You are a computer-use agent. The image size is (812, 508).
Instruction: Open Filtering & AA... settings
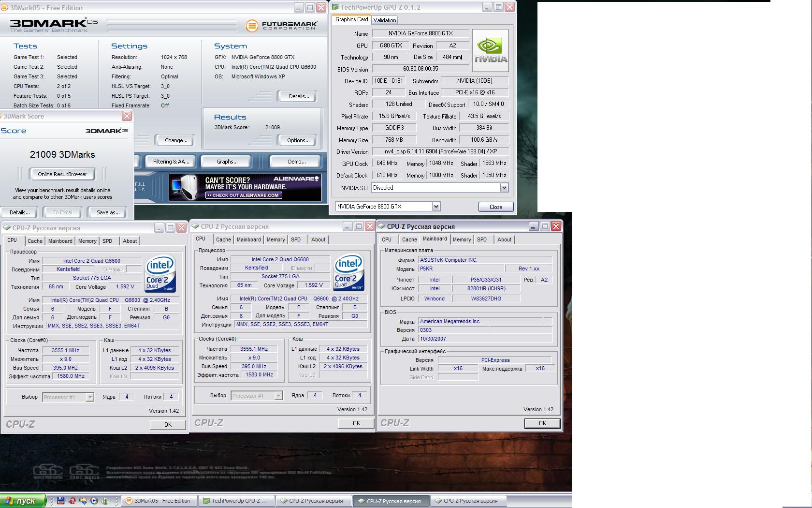tap(171, 162)
